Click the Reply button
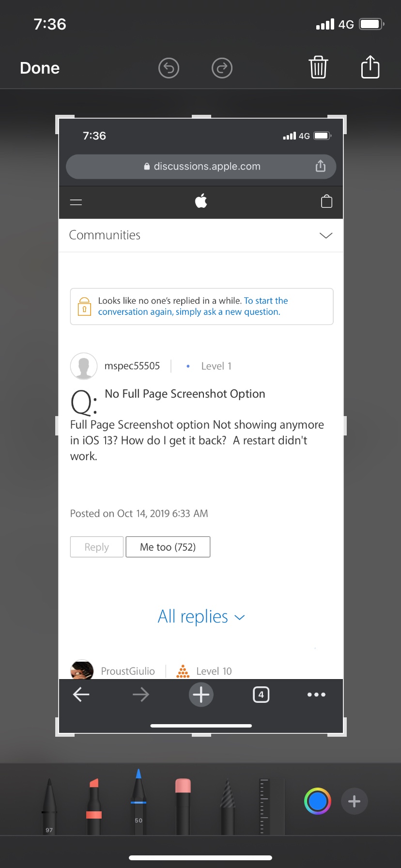 point(97,547)
